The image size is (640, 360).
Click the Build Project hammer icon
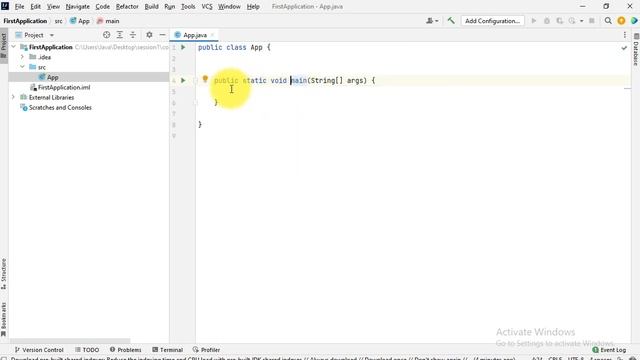pos(451,20)
